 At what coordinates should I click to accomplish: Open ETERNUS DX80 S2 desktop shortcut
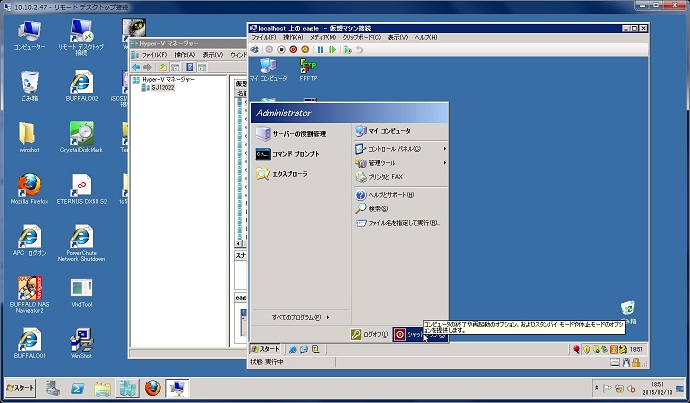pyautogui.click(x=82, y=187)
